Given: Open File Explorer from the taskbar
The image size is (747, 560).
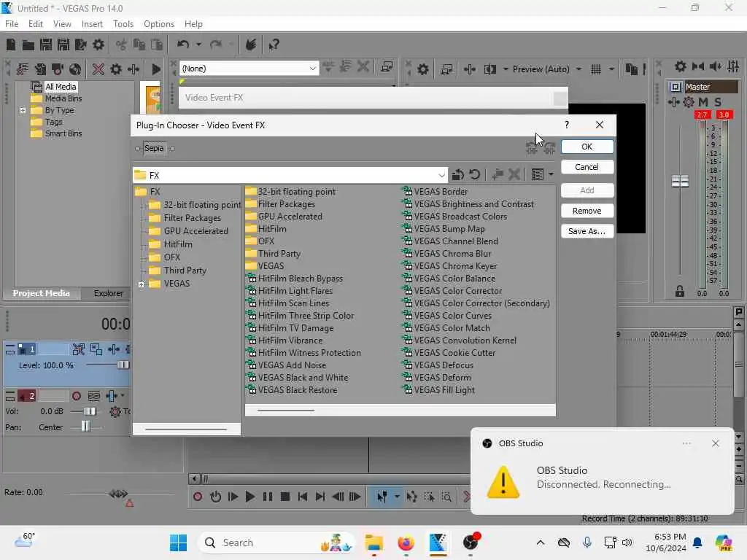Looking at the screenshot, I should [x=374, y=542].
